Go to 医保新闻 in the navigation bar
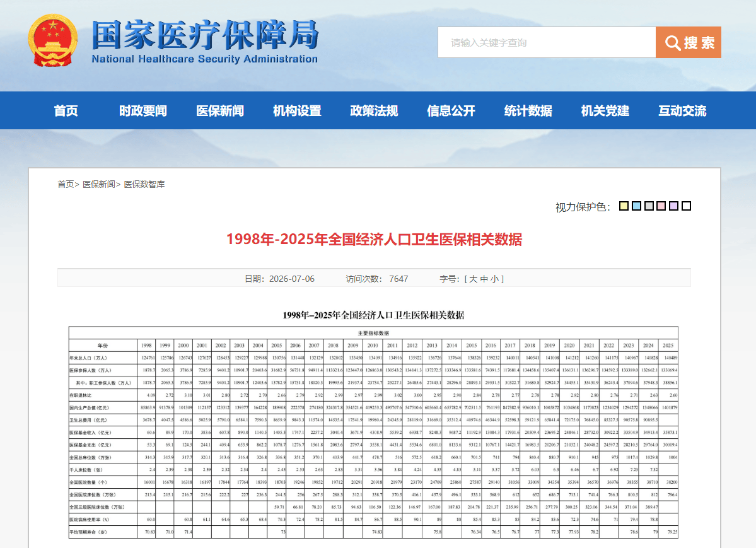The width and height of the screenshot is (756, 548). [x=220, y=111]
